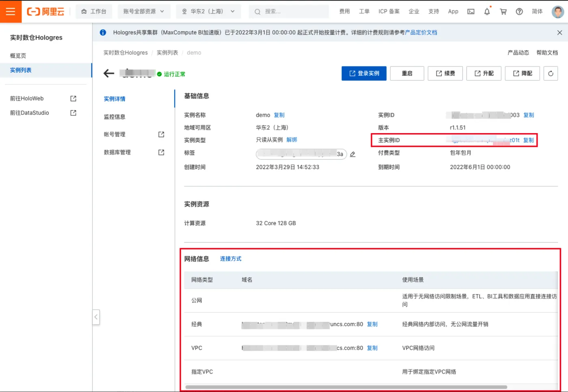Select 监控信息 tab
The width and height of the screenshot is (568, 392).
tap(114, 116)
